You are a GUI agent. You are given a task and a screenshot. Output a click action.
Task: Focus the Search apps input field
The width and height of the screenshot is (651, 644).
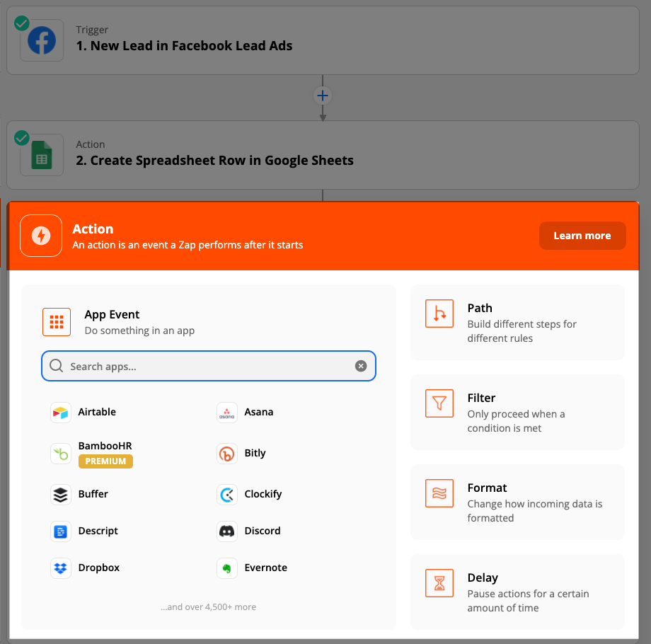(x=209, y=366)
